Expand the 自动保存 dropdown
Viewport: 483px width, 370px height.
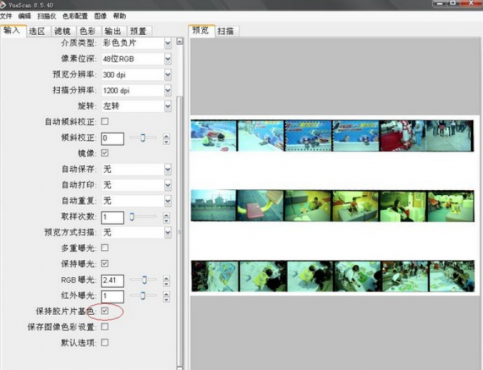[168, 169]
